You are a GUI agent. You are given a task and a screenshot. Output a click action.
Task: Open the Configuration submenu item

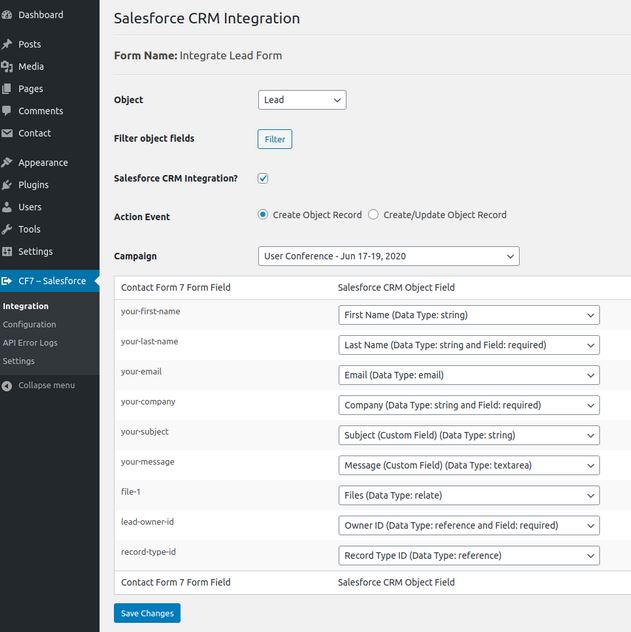point(29,324)
